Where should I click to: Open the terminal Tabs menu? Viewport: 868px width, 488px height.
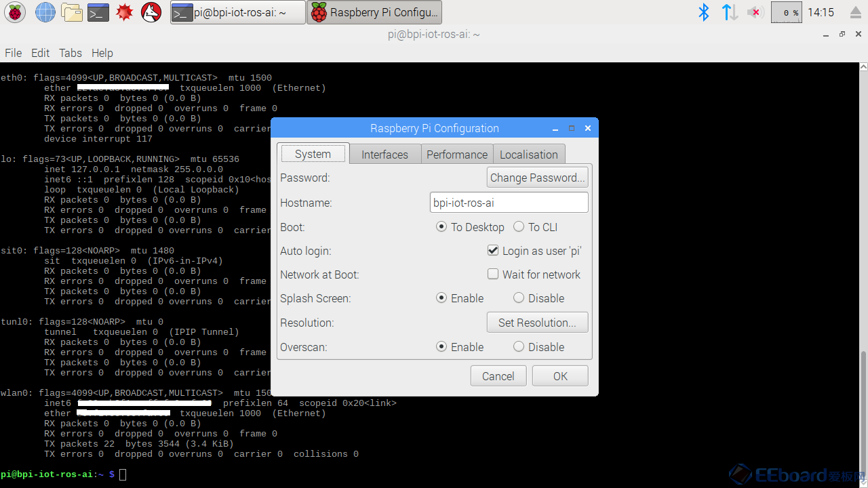(x=71, y=53)
